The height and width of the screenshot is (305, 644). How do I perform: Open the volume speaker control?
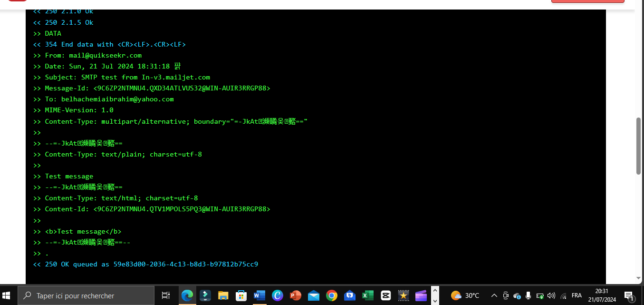point(551,295)
